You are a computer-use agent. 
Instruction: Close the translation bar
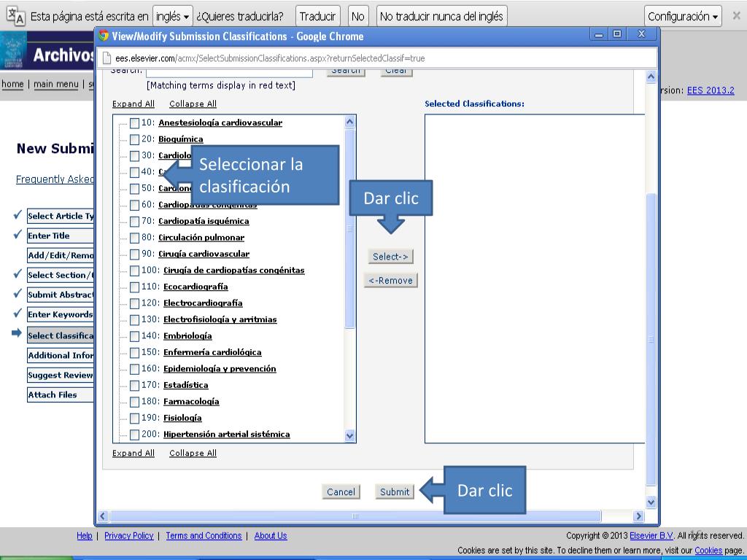coord(736,16)
